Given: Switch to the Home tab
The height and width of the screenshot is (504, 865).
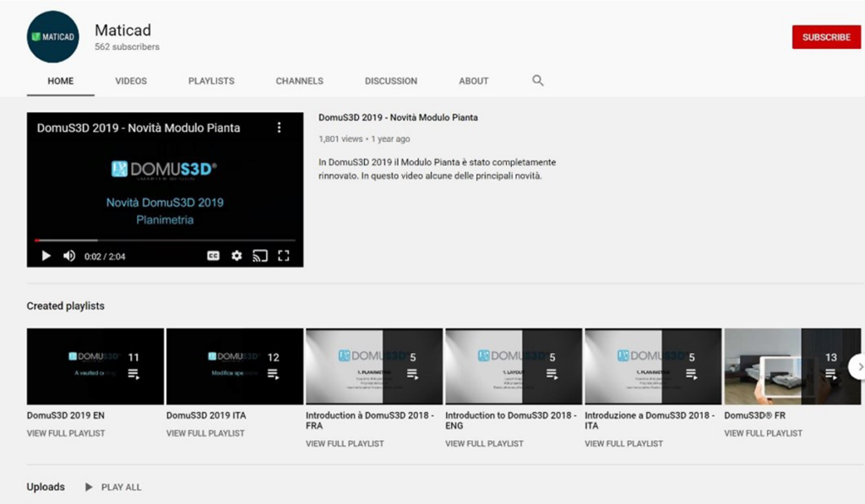Looking at the screenshot, I should 61,81.
